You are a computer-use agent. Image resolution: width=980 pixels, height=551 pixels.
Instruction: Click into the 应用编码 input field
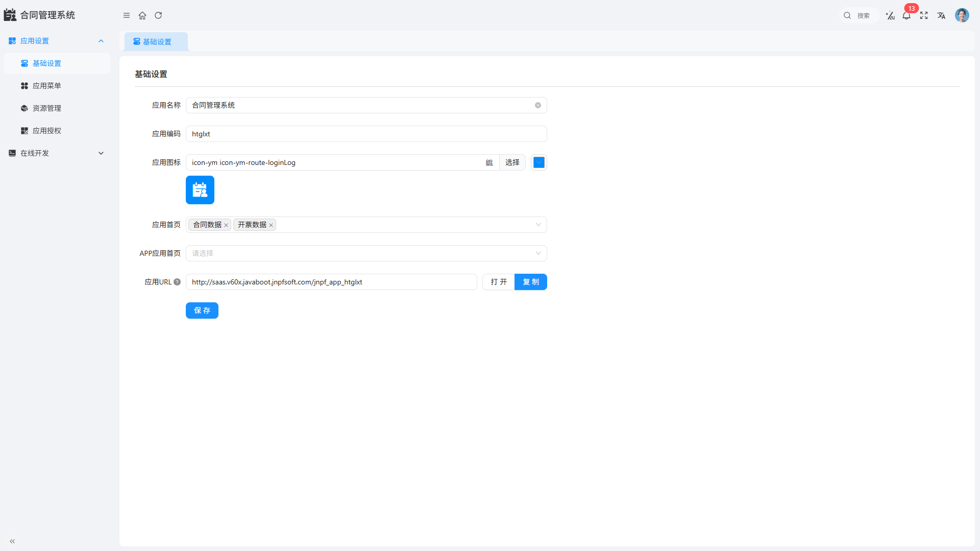(366, 134)
